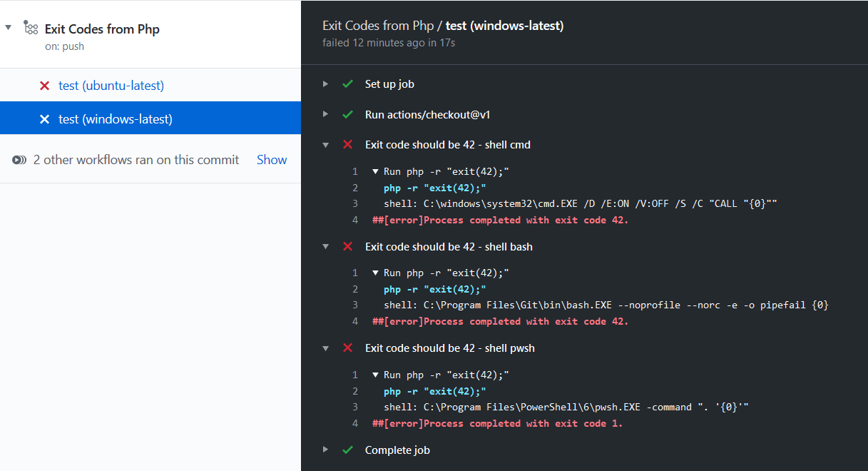Click the red X icon for ubuntu-latest
The width and height of the screenshot is (868, 471).
coord(44,86)
